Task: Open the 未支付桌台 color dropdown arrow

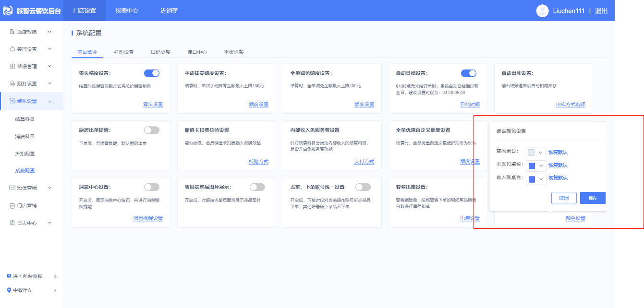Action: [x=541, y=166]
